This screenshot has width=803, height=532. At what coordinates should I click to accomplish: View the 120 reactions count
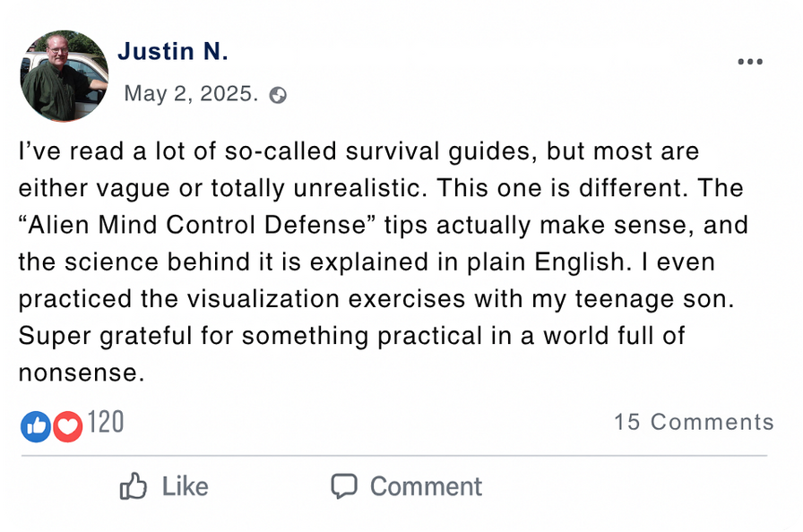(x=106, y=423)
